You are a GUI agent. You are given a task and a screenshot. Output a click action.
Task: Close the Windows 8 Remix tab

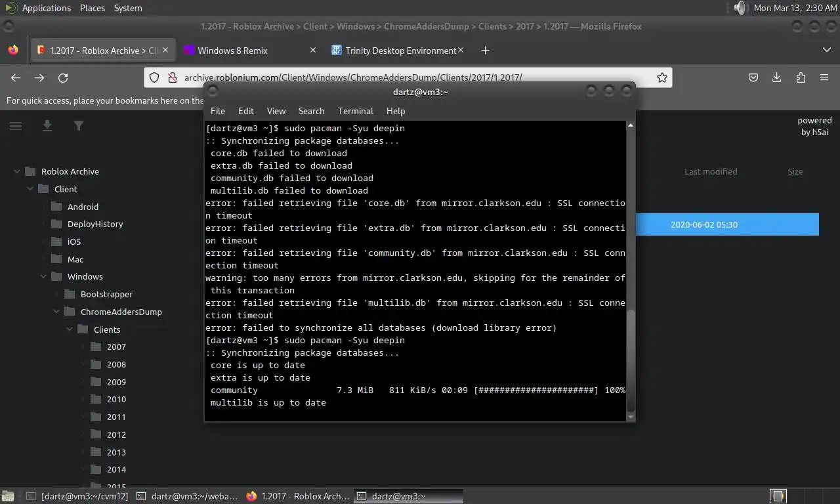[312, 50]
